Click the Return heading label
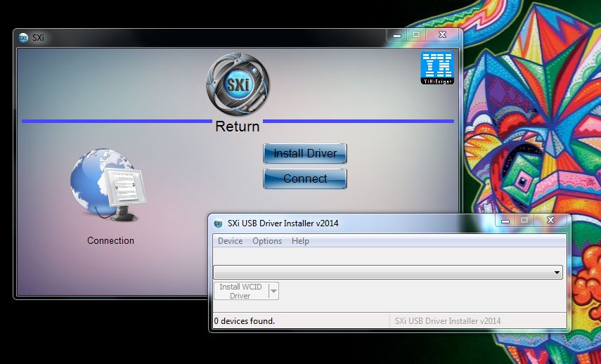This screenshot has height=364, width=601. (238, 126)
